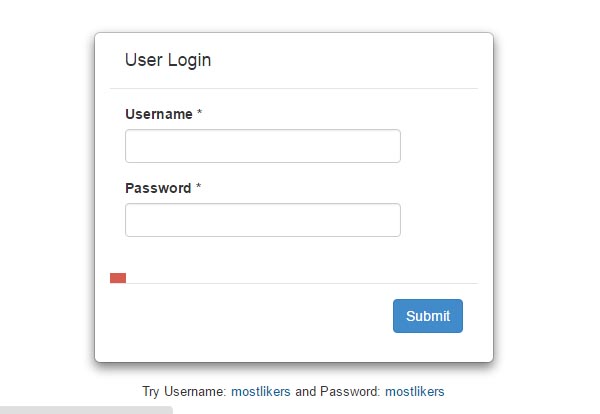600x414 pixels.
Task: Click the User Login panel heading
Action: [168, 60]
